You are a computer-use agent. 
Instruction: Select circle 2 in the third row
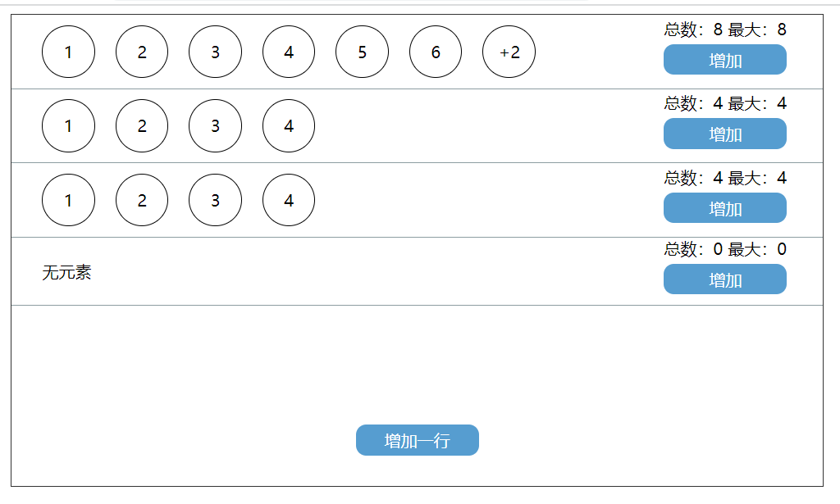click(x=141, y=199)
